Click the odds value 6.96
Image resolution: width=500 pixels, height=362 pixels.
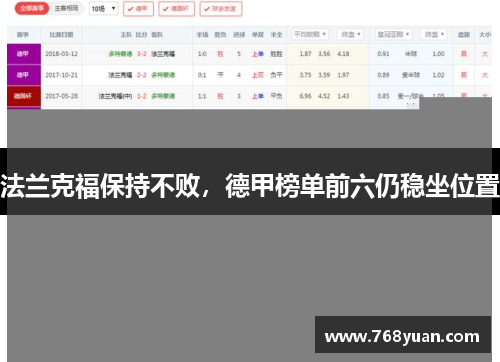pyautogui.click(x=305, y=96)
